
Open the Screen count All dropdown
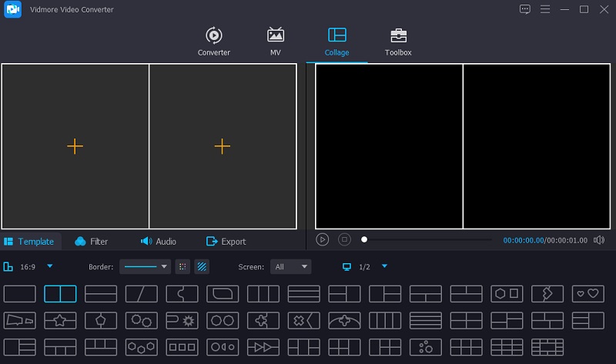coord(290,267)
